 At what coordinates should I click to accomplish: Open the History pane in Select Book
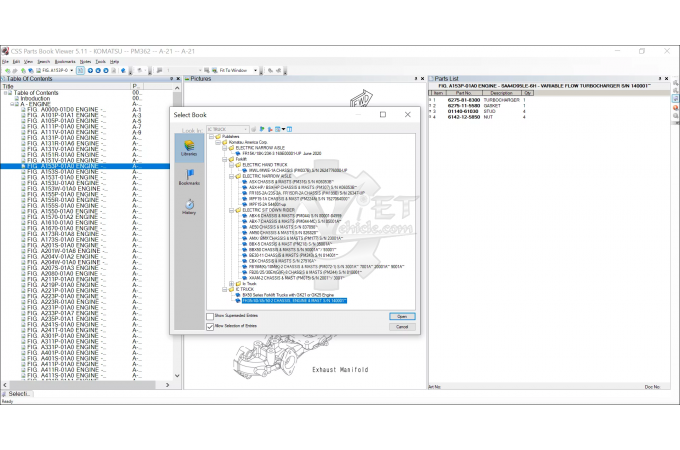189,206
